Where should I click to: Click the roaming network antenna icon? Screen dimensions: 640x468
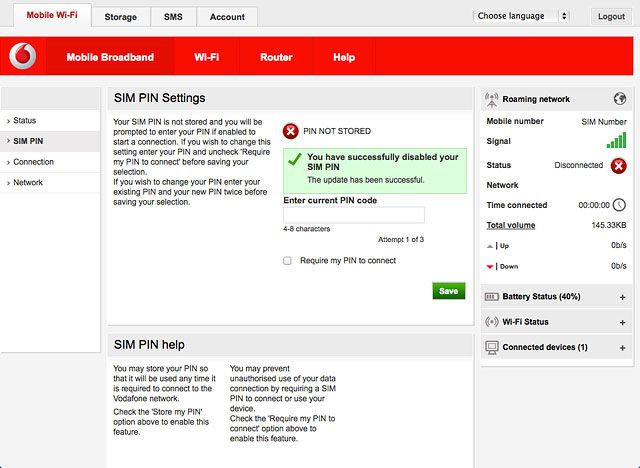point(491,99)
